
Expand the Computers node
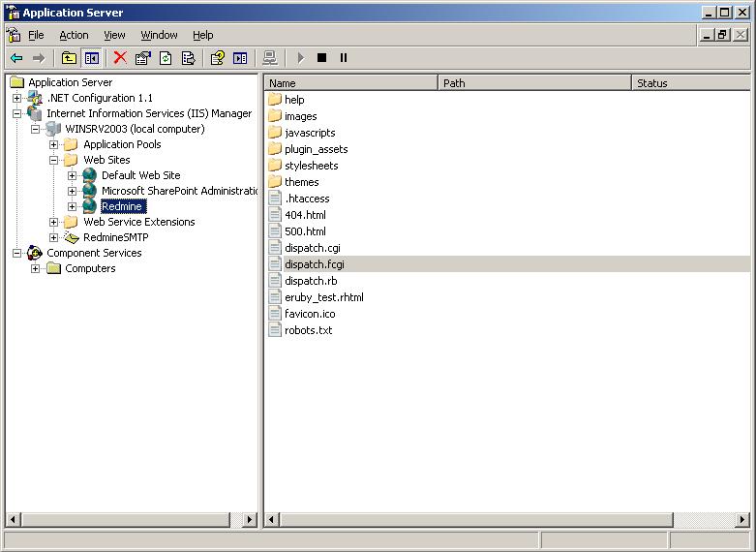click(x=35, y=269)
